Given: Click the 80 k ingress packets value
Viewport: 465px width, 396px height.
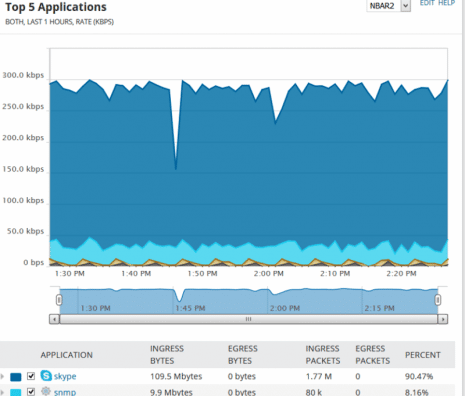Looking at the screenshot, I should click(314, 392).
